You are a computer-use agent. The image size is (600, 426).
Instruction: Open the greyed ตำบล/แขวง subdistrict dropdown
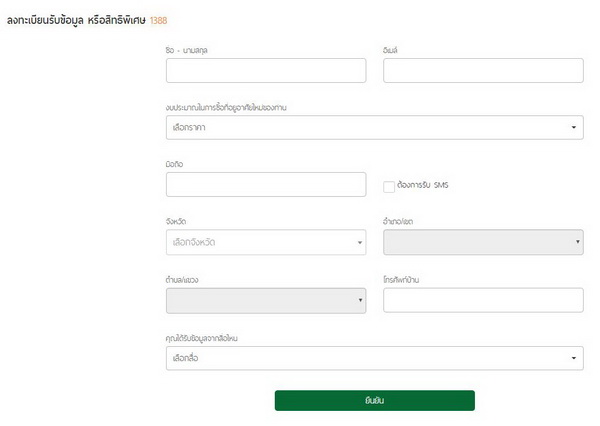[x=266, y=300]
